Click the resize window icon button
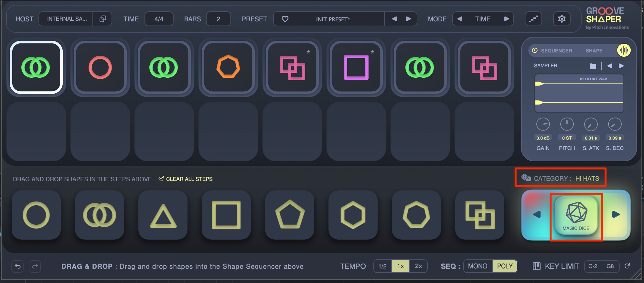This screenshot has width=644, height=283. pyautogui.click(x=533, y=19)
